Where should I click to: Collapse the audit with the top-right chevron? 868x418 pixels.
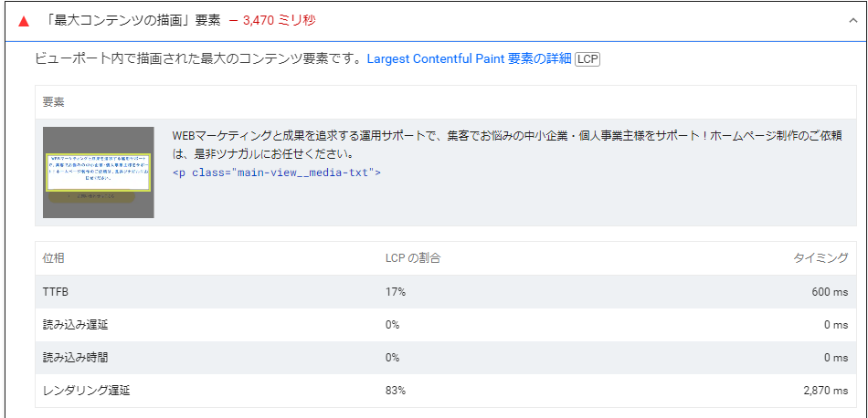click(852, 19)
